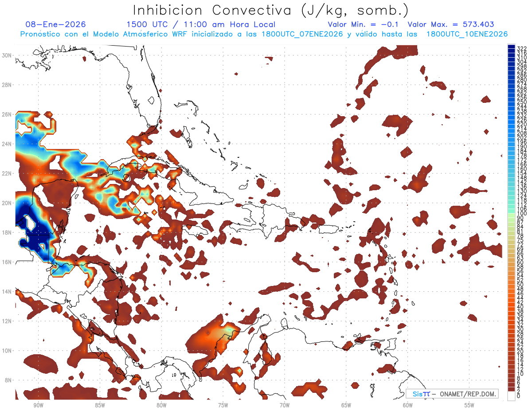Screen dimensions: 532x411
Task: Select the date label '08-Ene-2026'
Action: pos(56,24)
